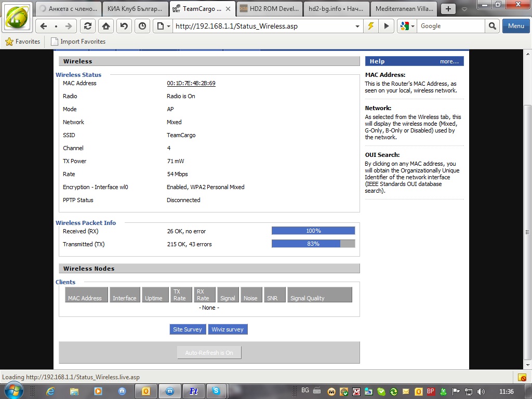The width and height of the screenshot is (532, 399).
Task: Click the Favorites star button
Action: click(23, 42)
